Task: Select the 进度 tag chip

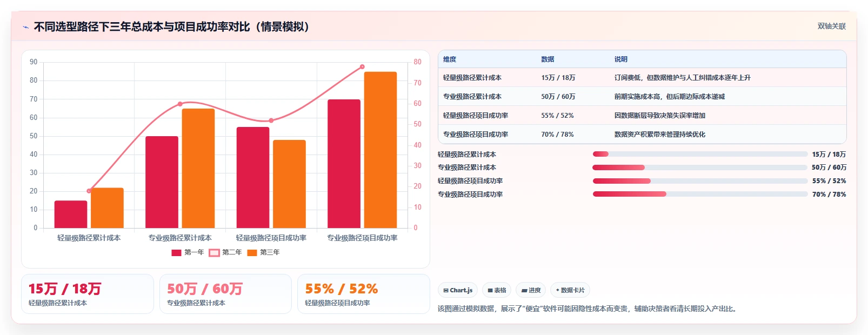Action: pyautogui.click(x=531, y=290)
